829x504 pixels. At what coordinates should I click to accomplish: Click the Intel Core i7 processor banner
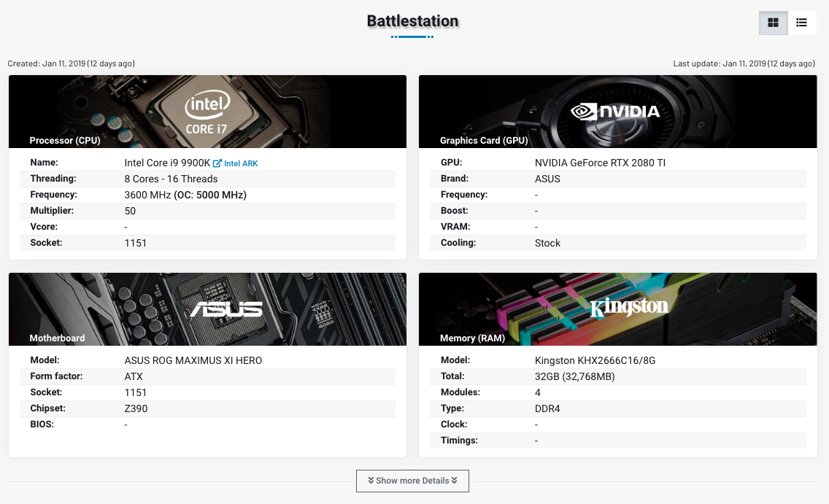click(207, 112)
